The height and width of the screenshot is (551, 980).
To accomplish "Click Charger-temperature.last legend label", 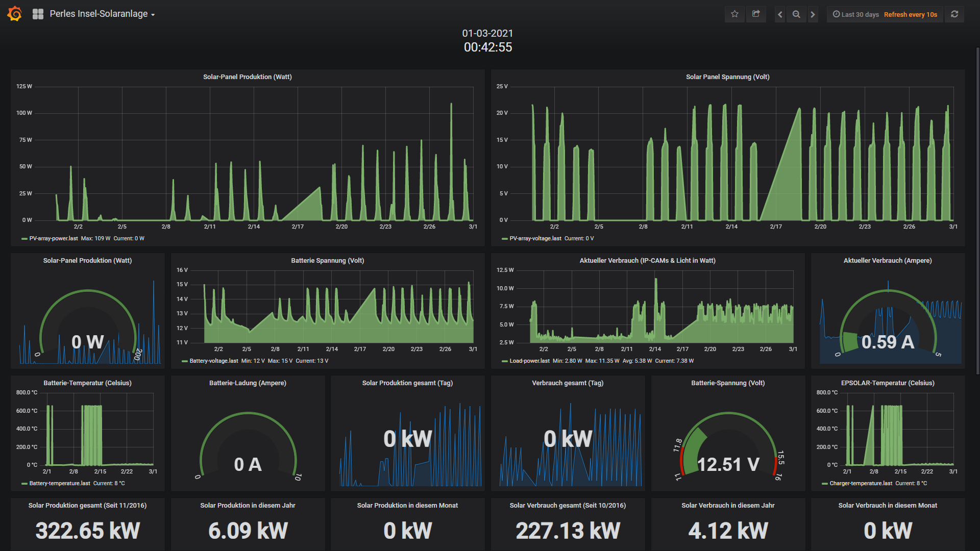I will [x=861, y=483].
